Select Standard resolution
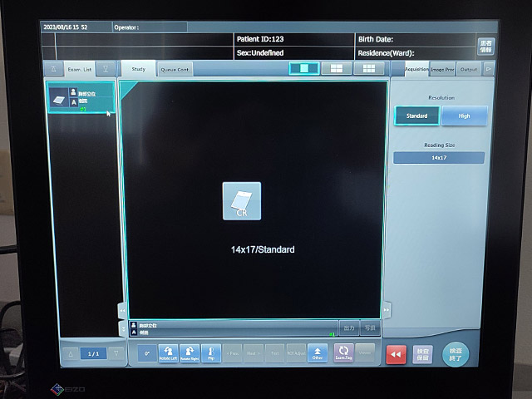 click(x=417, y=116)
